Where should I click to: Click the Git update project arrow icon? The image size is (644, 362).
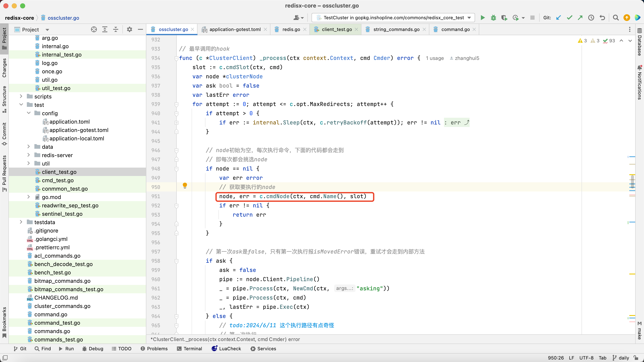point(558,18)
